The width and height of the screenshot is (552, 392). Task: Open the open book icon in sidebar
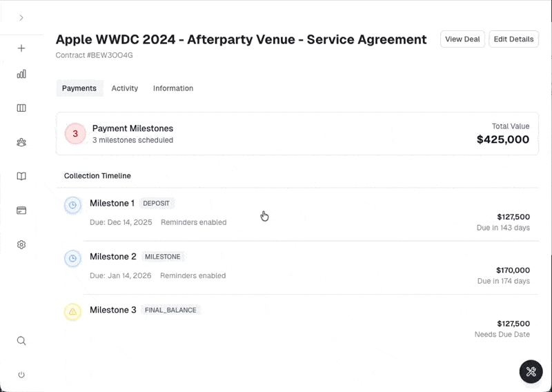tap(21, 176)
